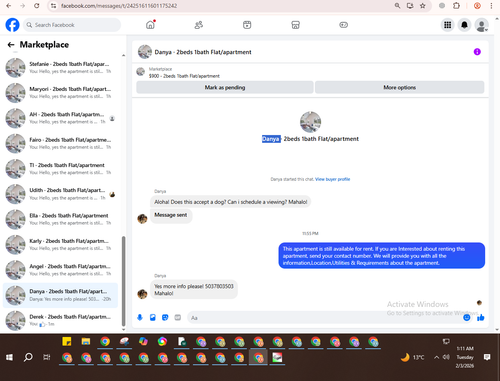
Task: Open the Ella conversation
Action: [x=60, y=219]
